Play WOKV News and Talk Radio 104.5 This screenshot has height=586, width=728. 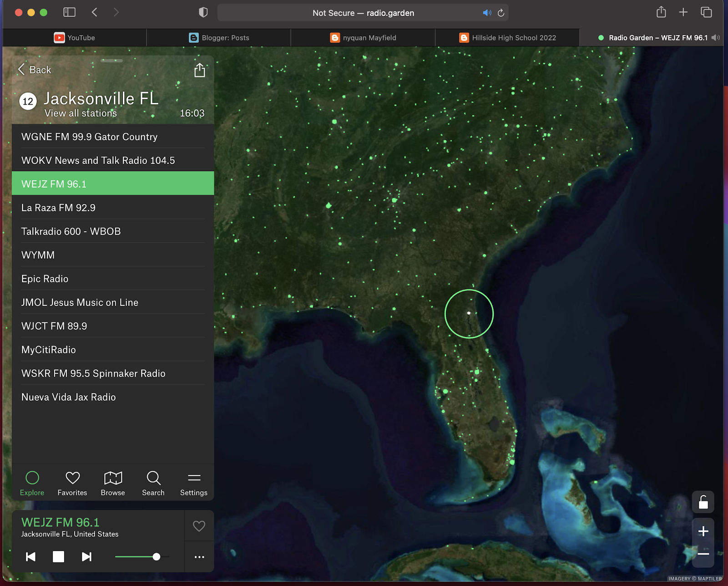click(x=113, y=160)
